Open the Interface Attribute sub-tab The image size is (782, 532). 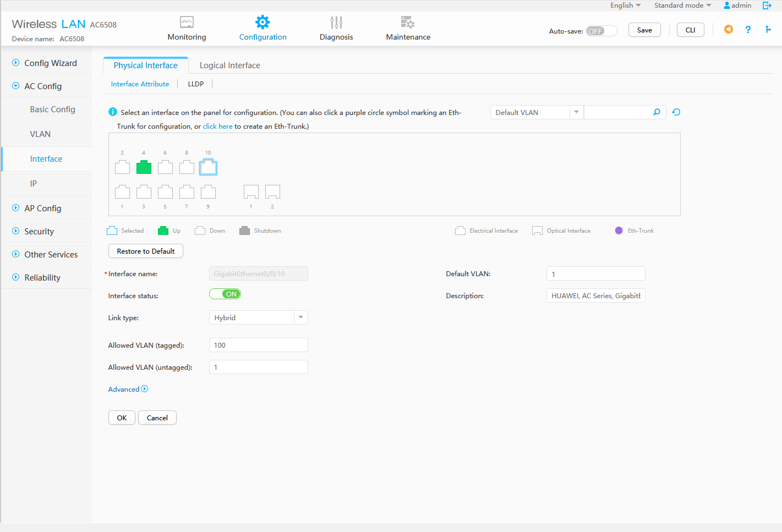click(140, 84)
